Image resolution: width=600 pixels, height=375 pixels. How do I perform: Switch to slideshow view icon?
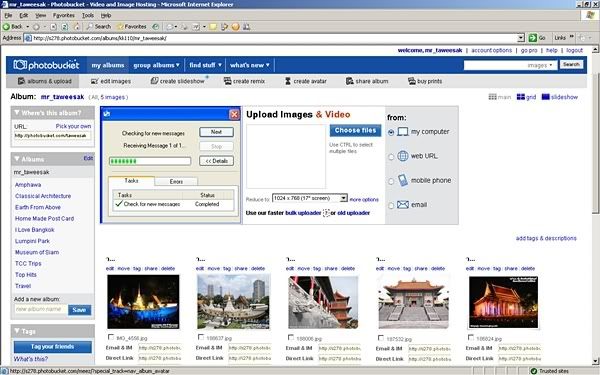545,97
